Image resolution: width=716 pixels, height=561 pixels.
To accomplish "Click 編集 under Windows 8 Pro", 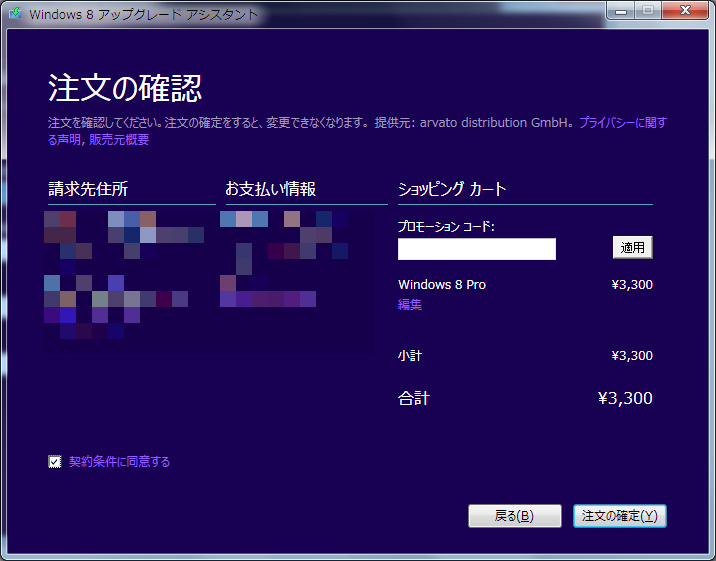I will coord(410,304).
